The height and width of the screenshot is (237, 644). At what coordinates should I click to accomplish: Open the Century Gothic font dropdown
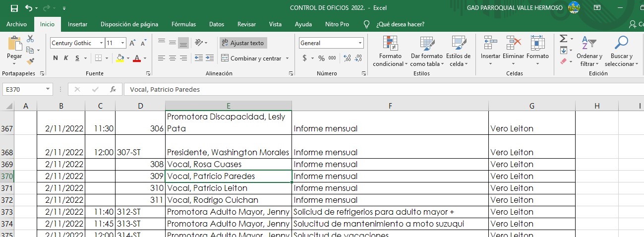click(x=101, y=43)
